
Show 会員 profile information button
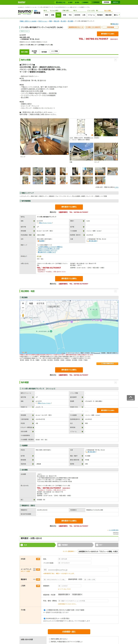98,551
